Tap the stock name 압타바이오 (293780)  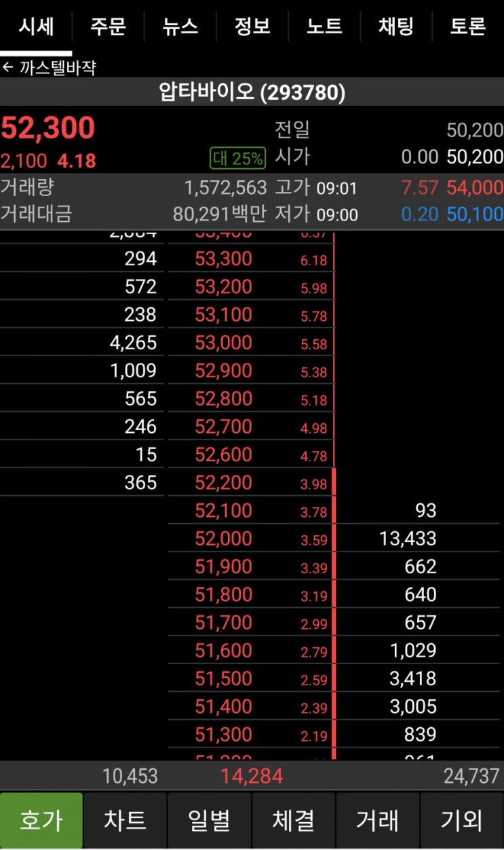[x=252, y=92]
